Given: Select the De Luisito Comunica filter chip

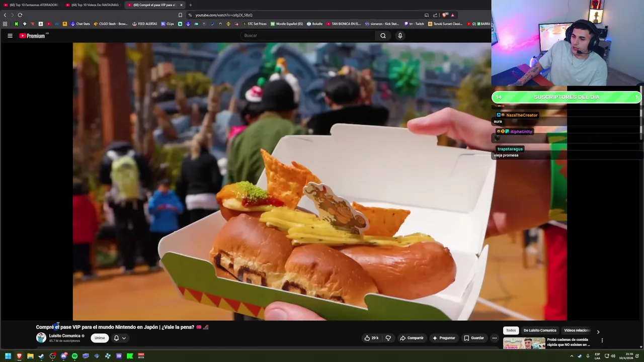Looking at the screenshot, I should pyautogui.click(x=540, y=330).
